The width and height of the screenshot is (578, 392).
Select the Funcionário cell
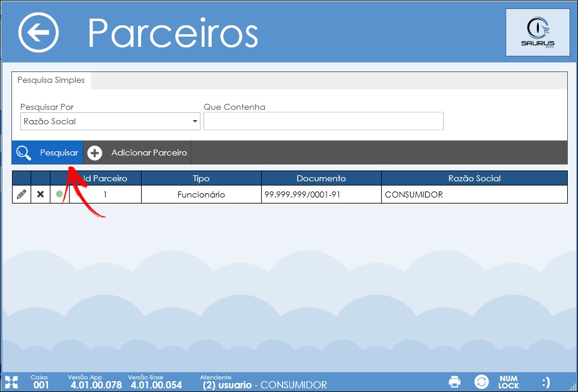point(201,194)
